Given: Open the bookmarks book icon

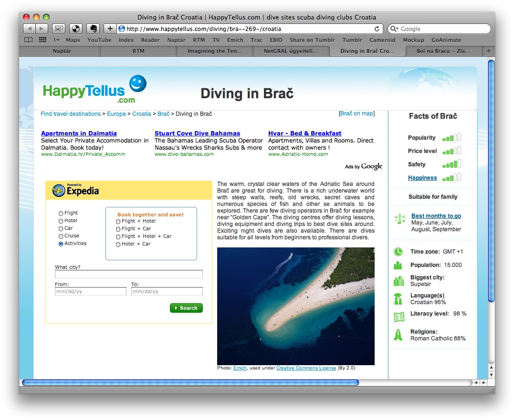Looking at the screenshot, I should point(29,40).
